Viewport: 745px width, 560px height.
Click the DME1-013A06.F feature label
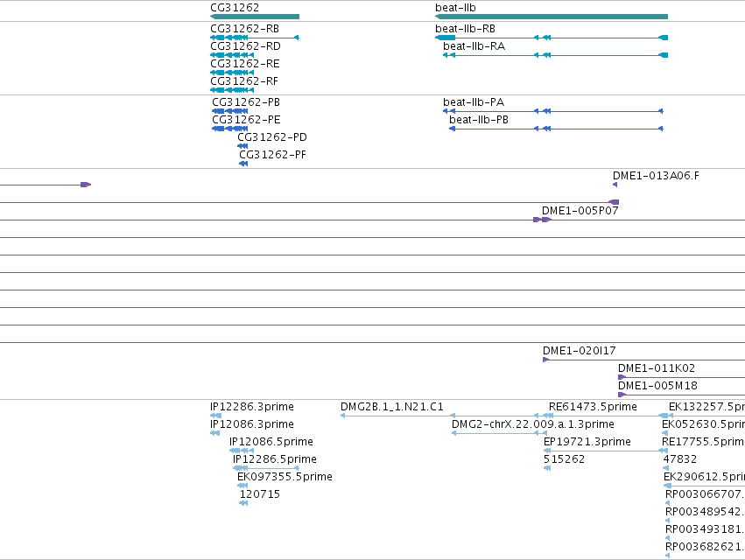656,176
